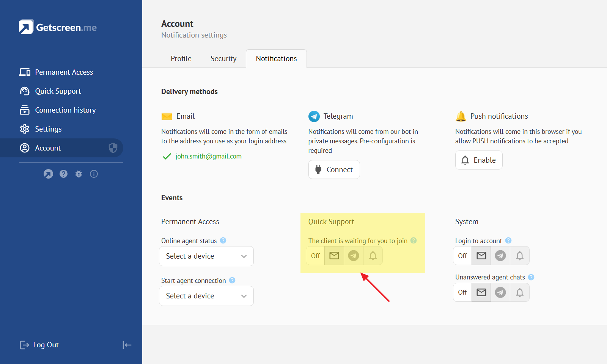Click help icon beside Unanswered agent chats
Image resolution: width=607 pixels, height=364 pixels.
(x=531, y=277)
